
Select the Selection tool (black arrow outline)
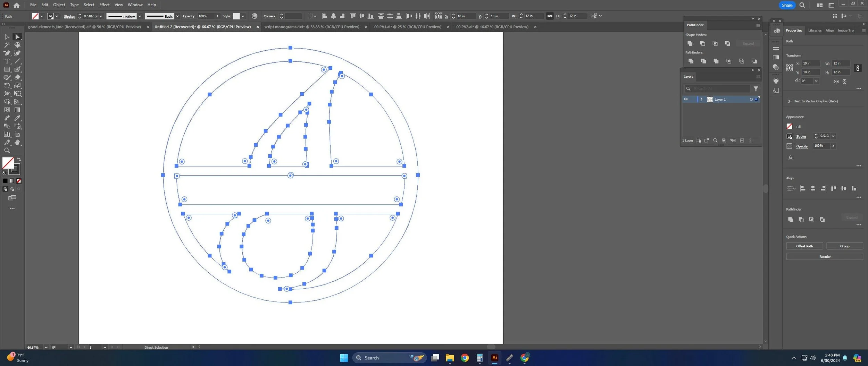[7, 37]
